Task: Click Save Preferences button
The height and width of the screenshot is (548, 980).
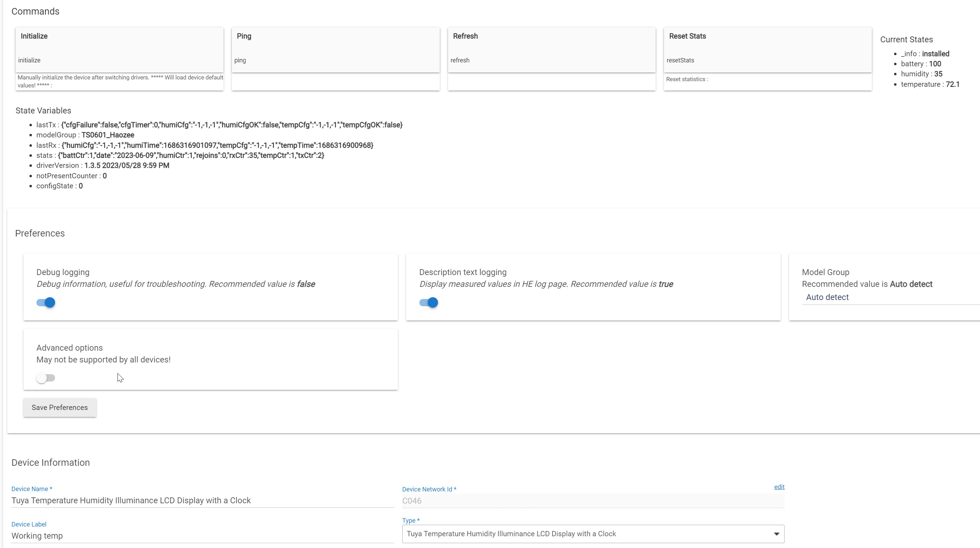Action: [60, 408]
